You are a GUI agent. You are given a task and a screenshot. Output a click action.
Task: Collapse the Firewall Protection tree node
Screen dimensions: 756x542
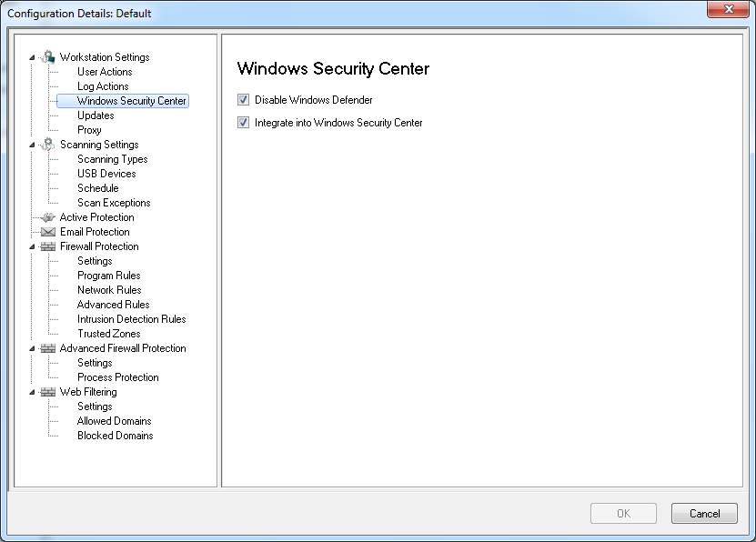(x=33, y=246)
